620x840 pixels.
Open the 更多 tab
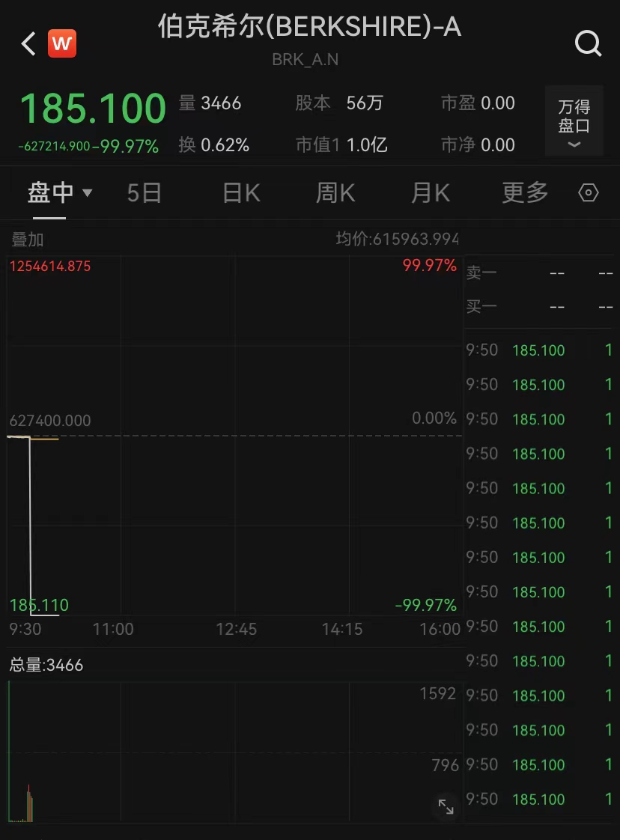point(525,193)
